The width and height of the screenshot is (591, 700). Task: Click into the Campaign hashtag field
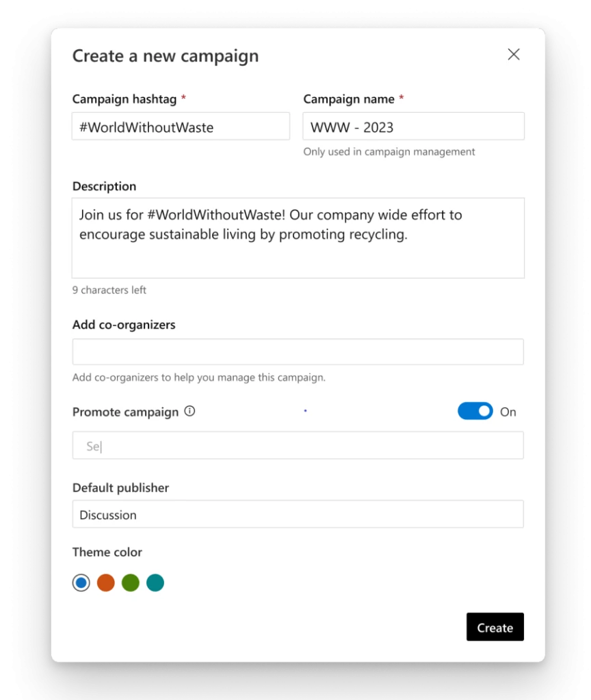pos(181,126)
